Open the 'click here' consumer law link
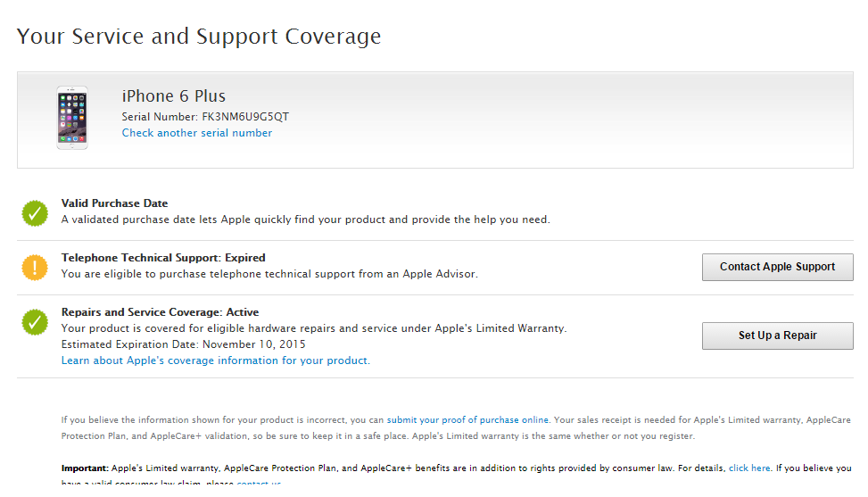The width and height of the screenshot is (868, 497). click(749, 468)
